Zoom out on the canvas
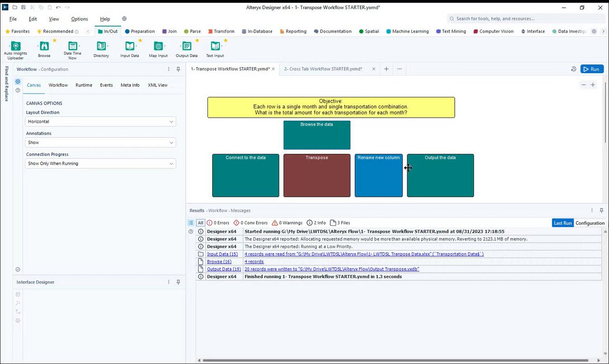609x364 pixels. [x=584, y=85]
